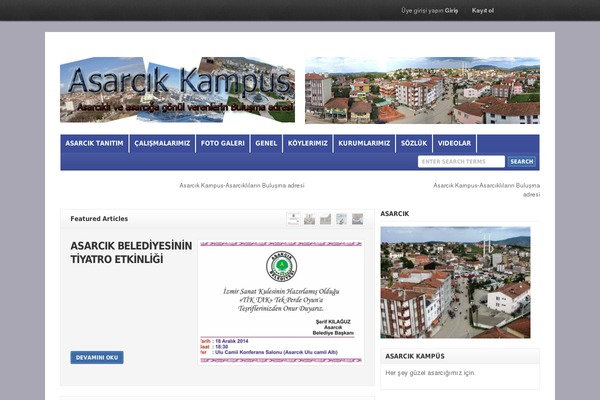Select the third featured article thumbnail
The width and height of the screenshot is (600, 400).
[x=325, y=219]
